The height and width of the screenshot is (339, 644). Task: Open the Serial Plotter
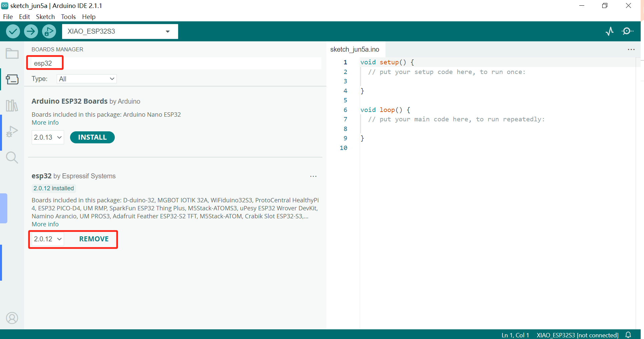click(610, 31)
